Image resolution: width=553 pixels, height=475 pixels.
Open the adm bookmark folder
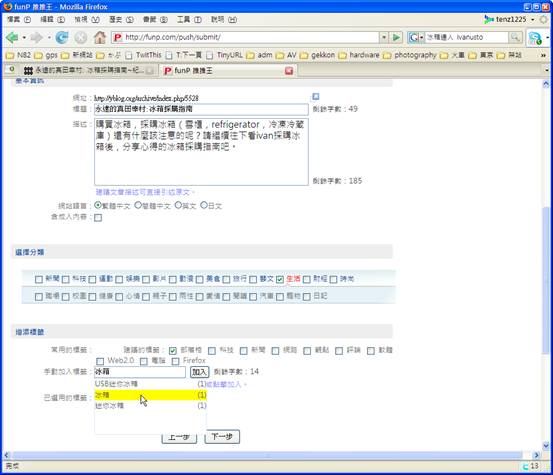coord(260,55)
